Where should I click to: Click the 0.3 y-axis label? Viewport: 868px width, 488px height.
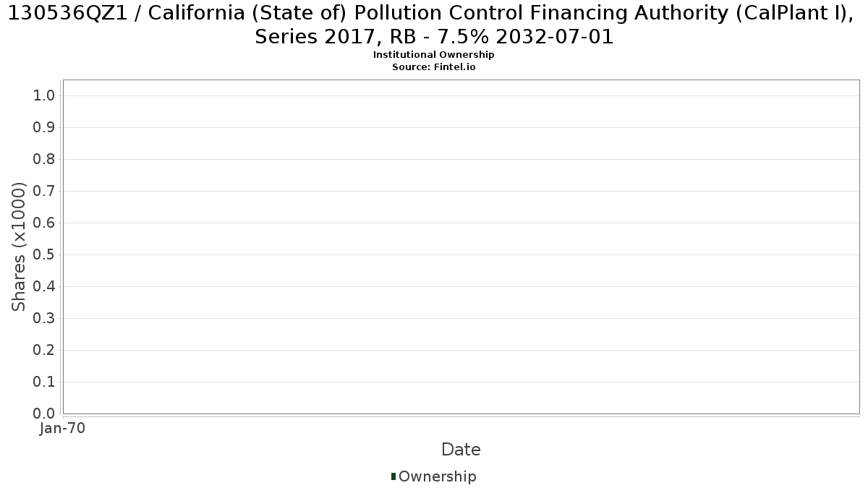click(44, 319)
